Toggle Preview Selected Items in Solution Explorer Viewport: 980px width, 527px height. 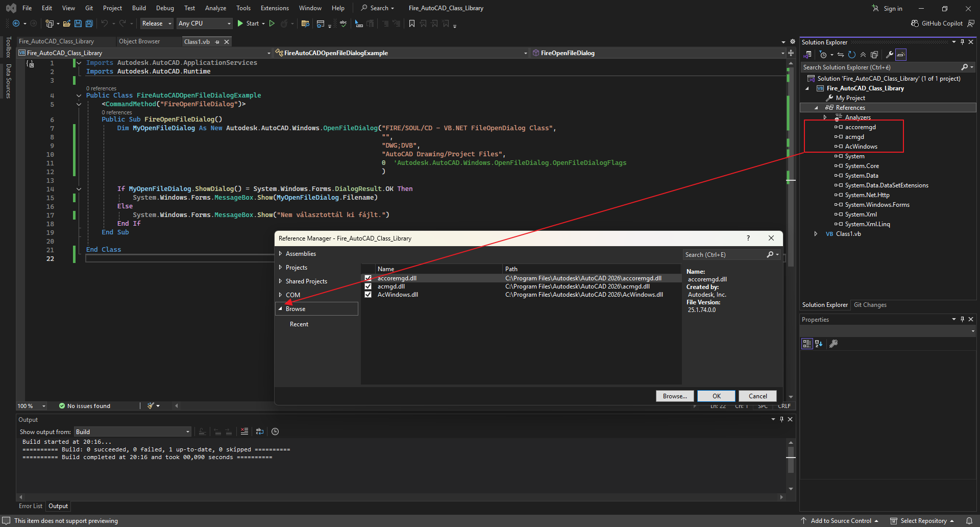pyautogui.click(x=901, y=55)
